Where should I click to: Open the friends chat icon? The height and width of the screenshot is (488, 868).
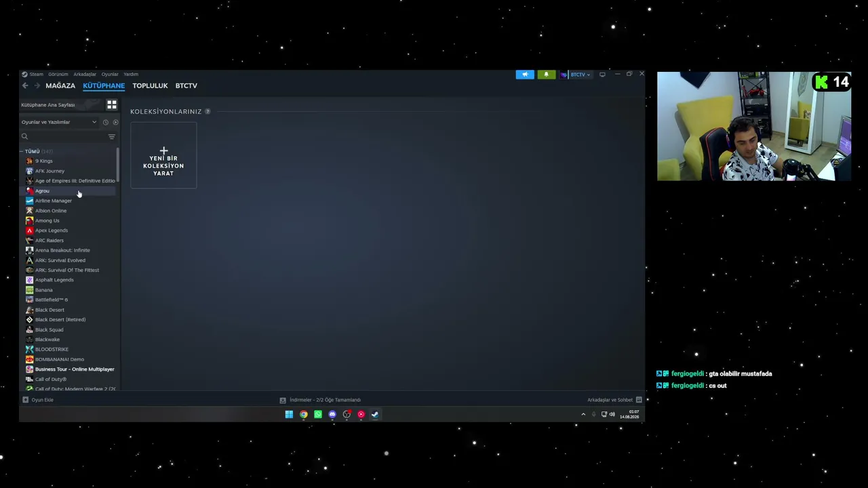pyautogui.click(x=639, y=400)
